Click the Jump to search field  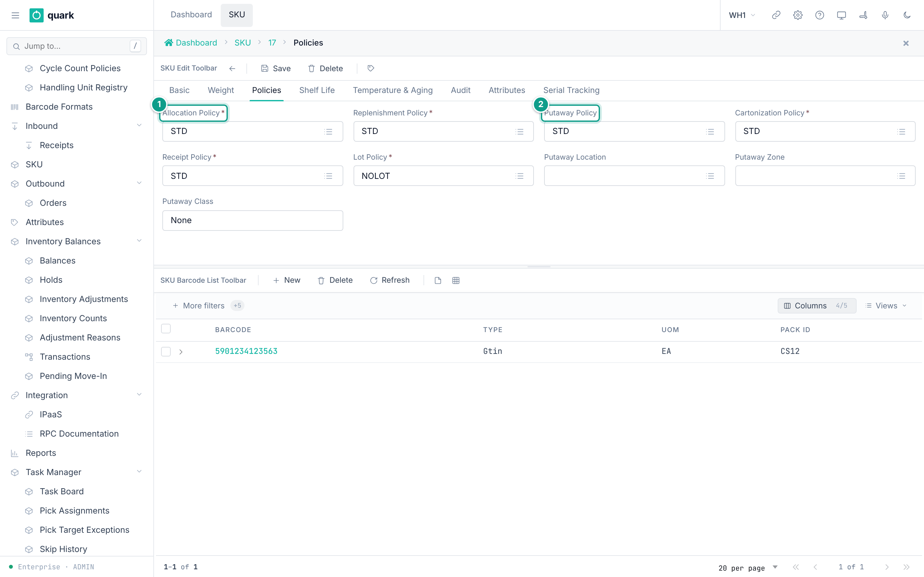(76, 46)
